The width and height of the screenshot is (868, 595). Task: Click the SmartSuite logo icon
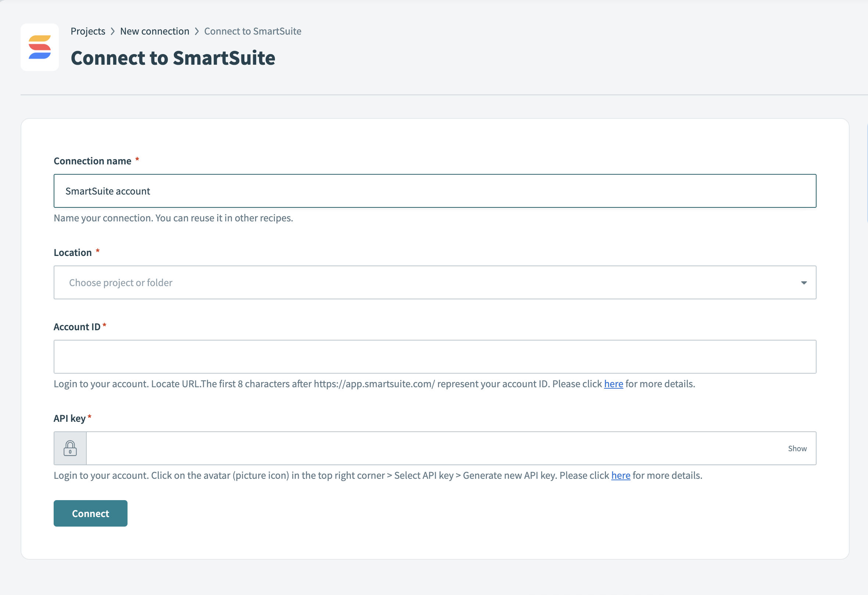(x=40, y=47)
